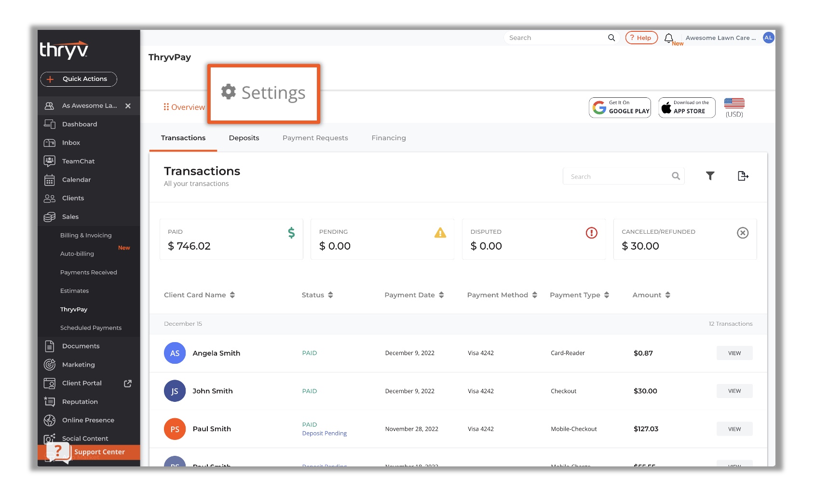Open Estimates submenu item

[75, 291]
